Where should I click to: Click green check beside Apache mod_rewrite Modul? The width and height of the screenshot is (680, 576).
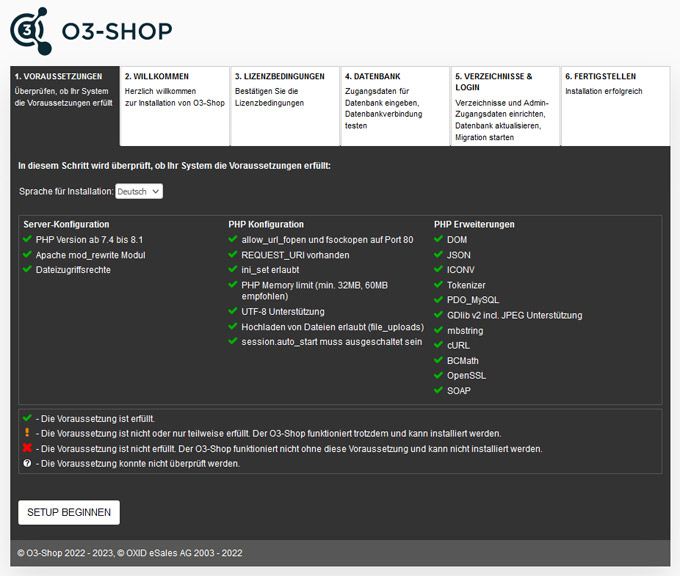27,254
